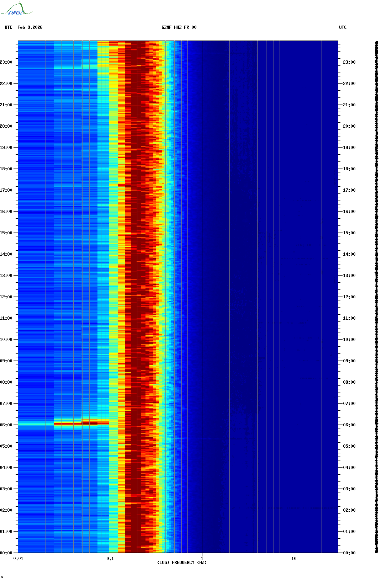Select the 10 Hz frequency axis tick label
The width and height of the screenshot is (392, 581).
[x=294, y=558]
